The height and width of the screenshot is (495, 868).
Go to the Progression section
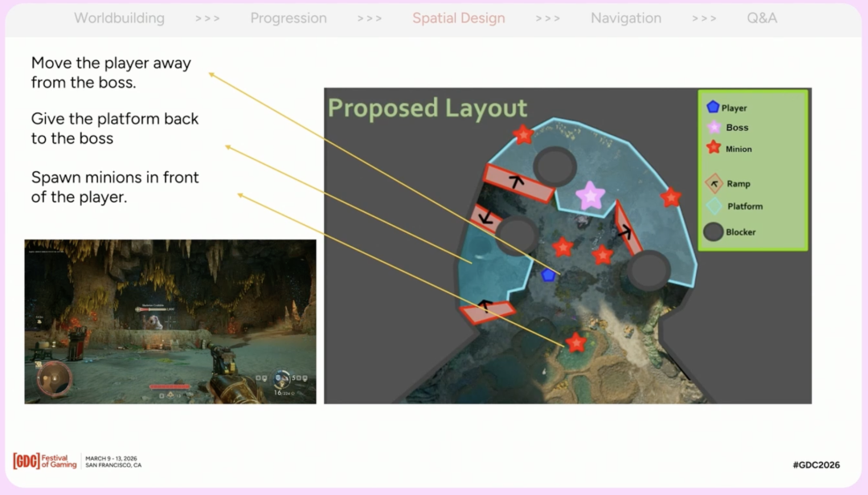point(289,18)
